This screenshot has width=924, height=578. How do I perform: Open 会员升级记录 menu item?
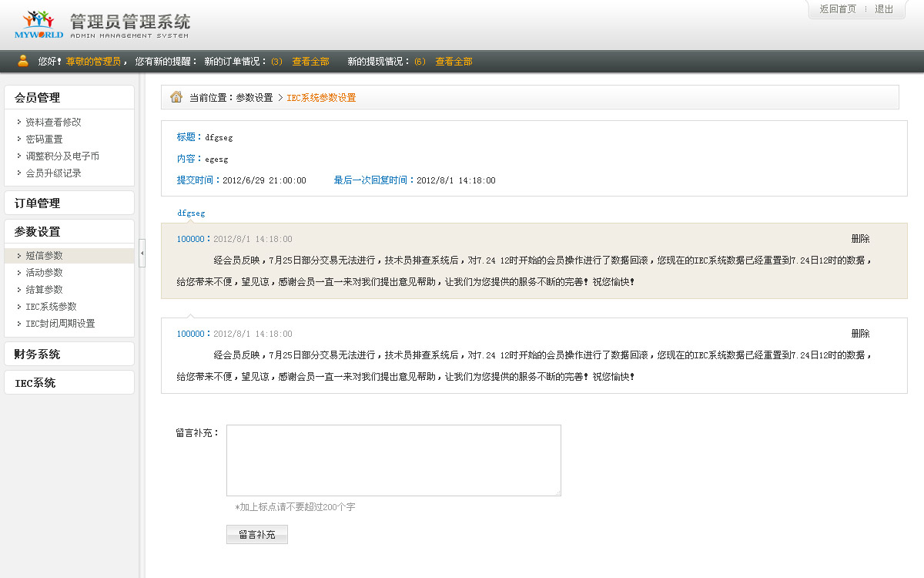pos(53,173)
